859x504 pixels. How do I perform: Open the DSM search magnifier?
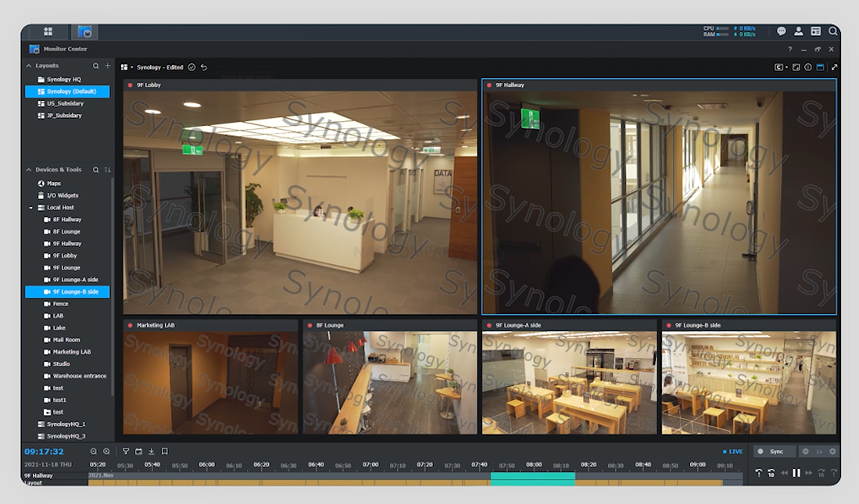coord(832,31)
